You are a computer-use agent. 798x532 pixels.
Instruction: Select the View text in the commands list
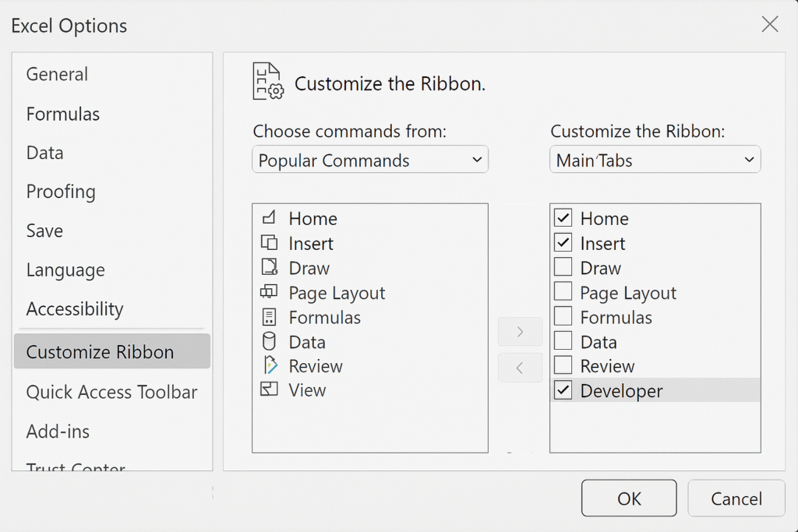point(307,389)
